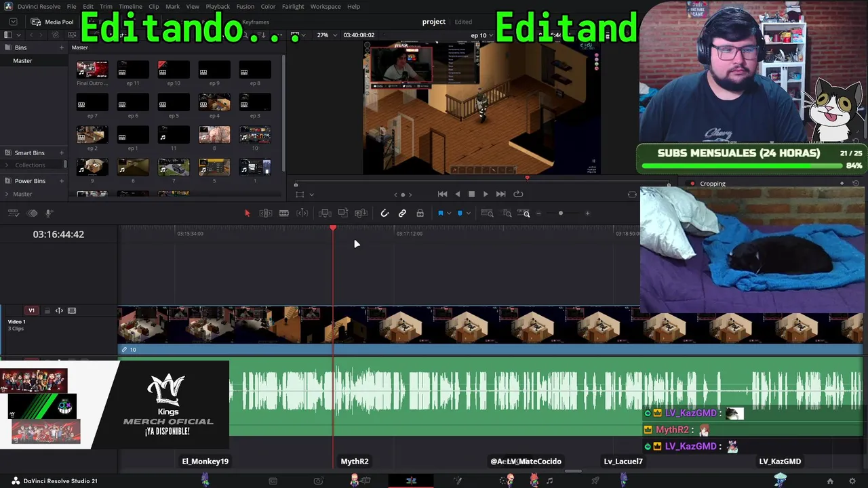Click the voiceover microphone icon
This screenshot has width=868, height=488.
coord(49,213)
